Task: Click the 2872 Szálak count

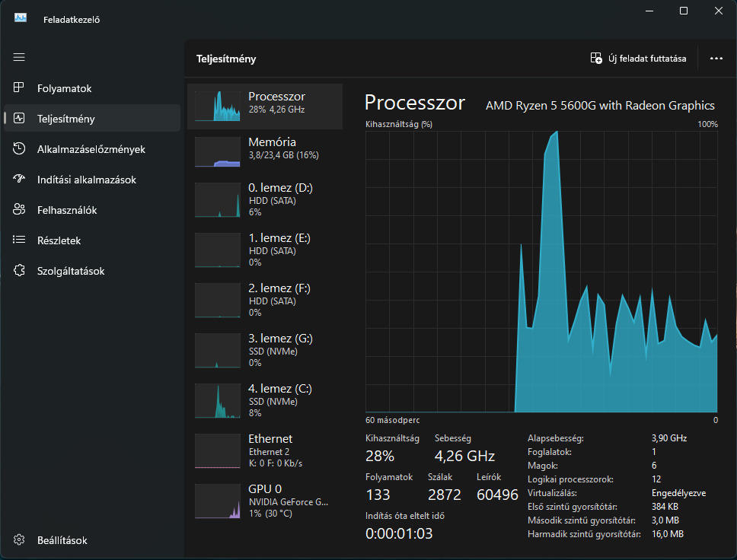Action: click(x=444, y=495)
